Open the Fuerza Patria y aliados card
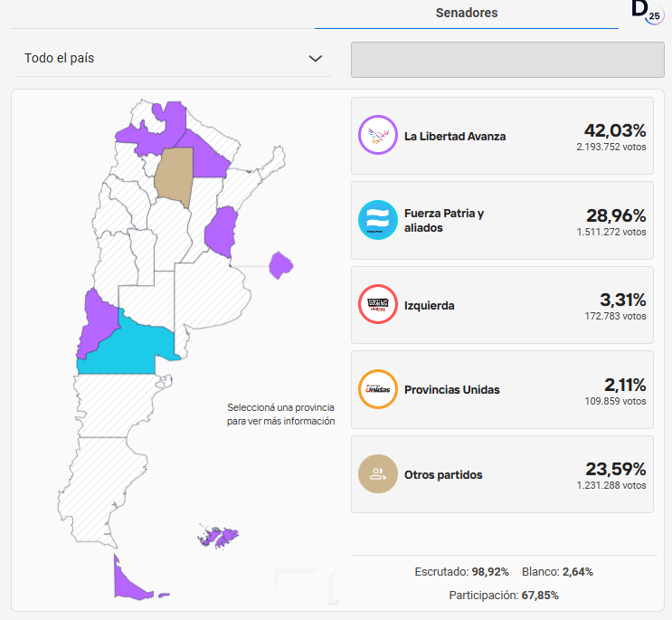This screenshot has width=672, height=620. (502, 220)
